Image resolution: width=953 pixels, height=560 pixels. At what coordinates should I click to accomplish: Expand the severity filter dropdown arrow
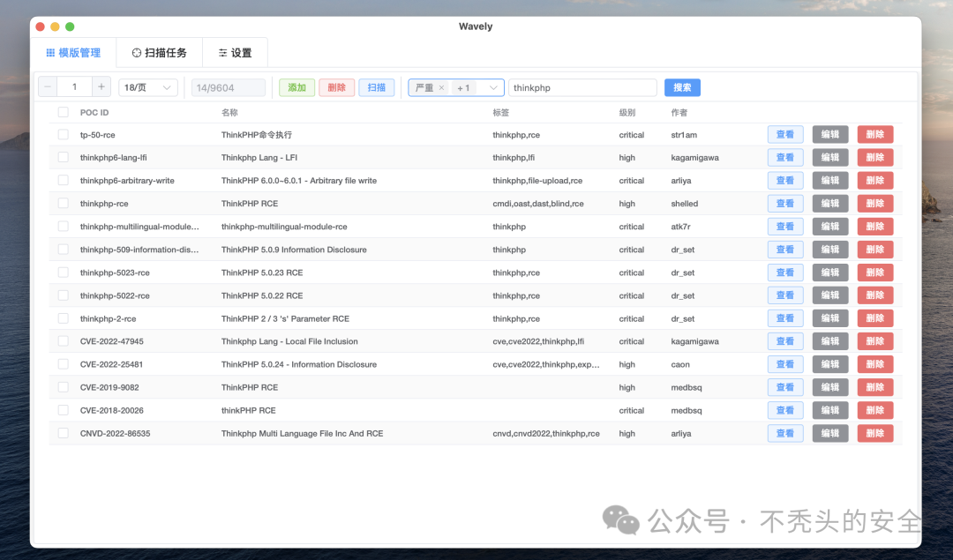pyautogui.click(x=493, y=87)
